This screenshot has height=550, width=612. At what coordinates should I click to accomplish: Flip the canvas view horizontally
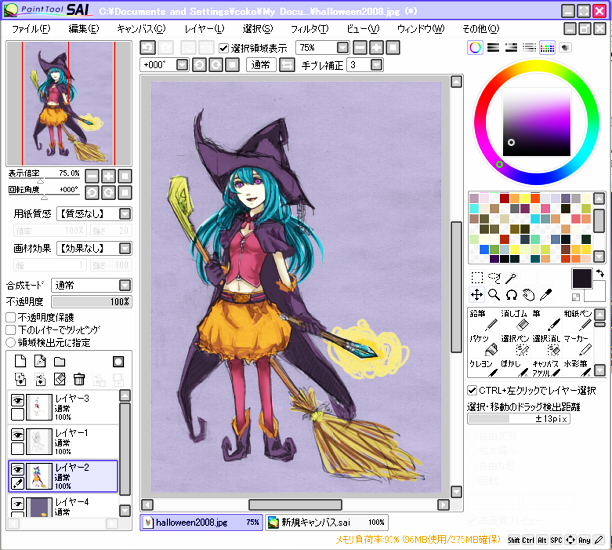click(287, 65)
